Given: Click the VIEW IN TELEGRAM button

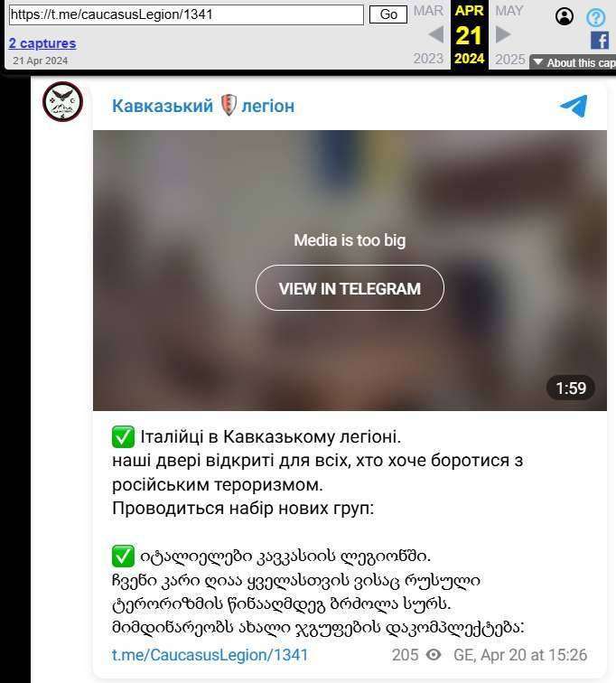Looking at the screenshot, I should coord(350,288).
